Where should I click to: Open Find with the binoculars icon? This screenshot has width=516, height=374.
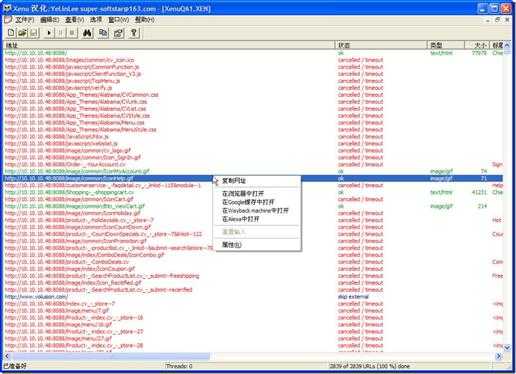[88, 33]
